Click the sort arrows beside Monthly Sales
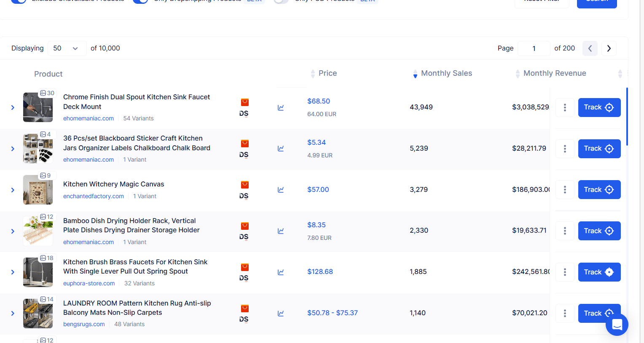The width and height of the screenshot is (644, 343). click(415, 74)
